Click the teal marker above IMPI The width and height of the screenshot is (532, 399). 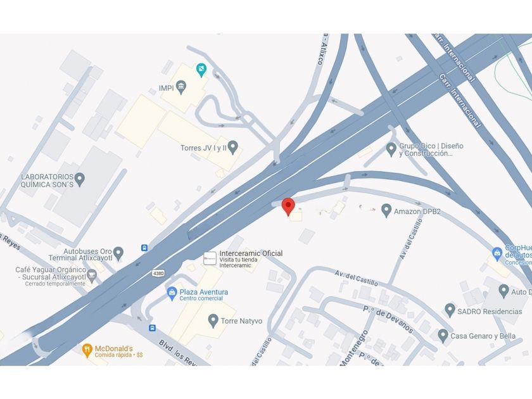coord(201,70)
